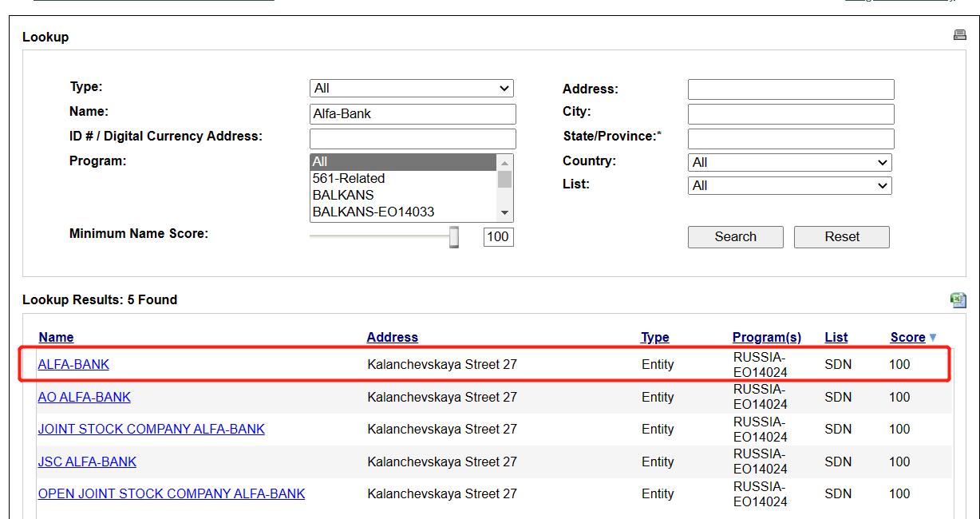980x519 pixels.
Task: Sort results by Name column header
Action: (x=56, y=337)
